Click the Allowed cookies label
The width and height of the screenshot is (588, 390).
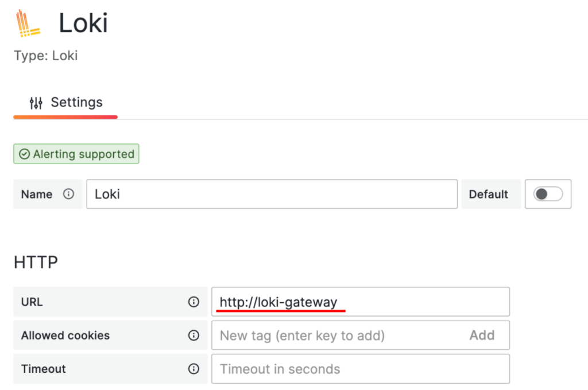pyautogui.click(x=65, y=336)
